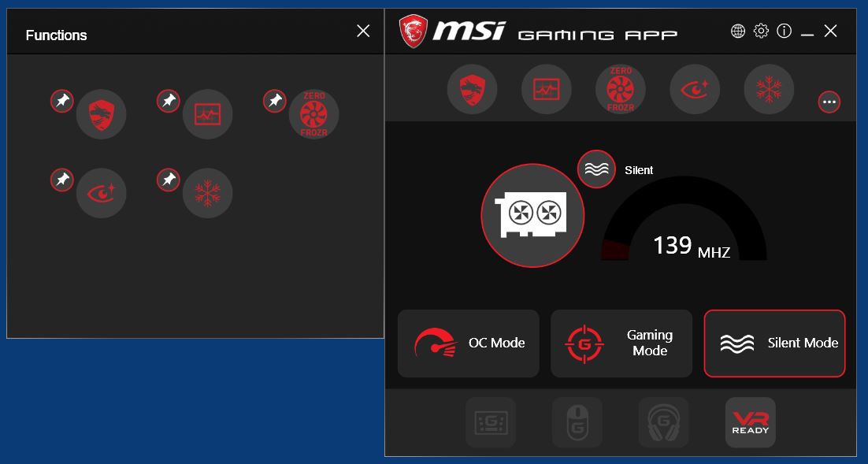Close the MSI Gaming App window

pyautogui.click(x=830, y=31)
